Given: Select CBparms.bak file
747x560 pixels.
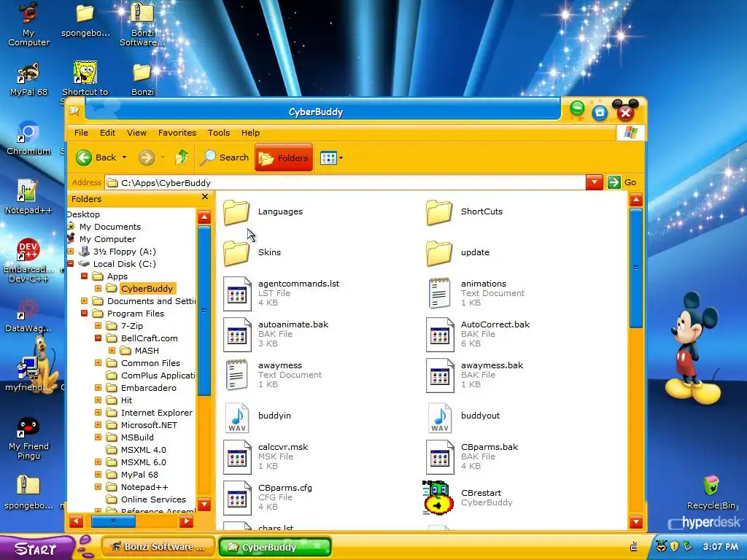Looking at the screenshot, I should pos(472,456).
